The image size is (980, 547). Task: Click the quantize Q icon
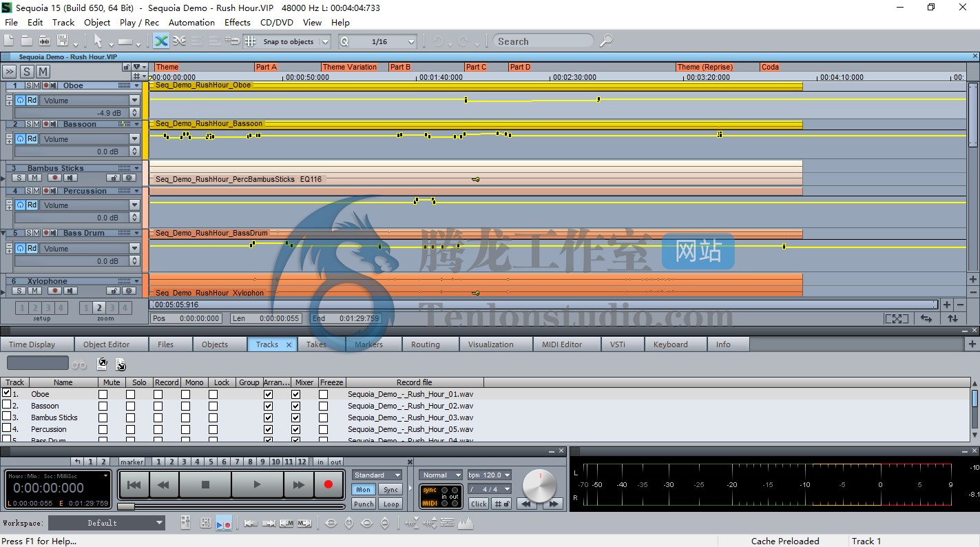pyautogui.click(x=344, y=41)
